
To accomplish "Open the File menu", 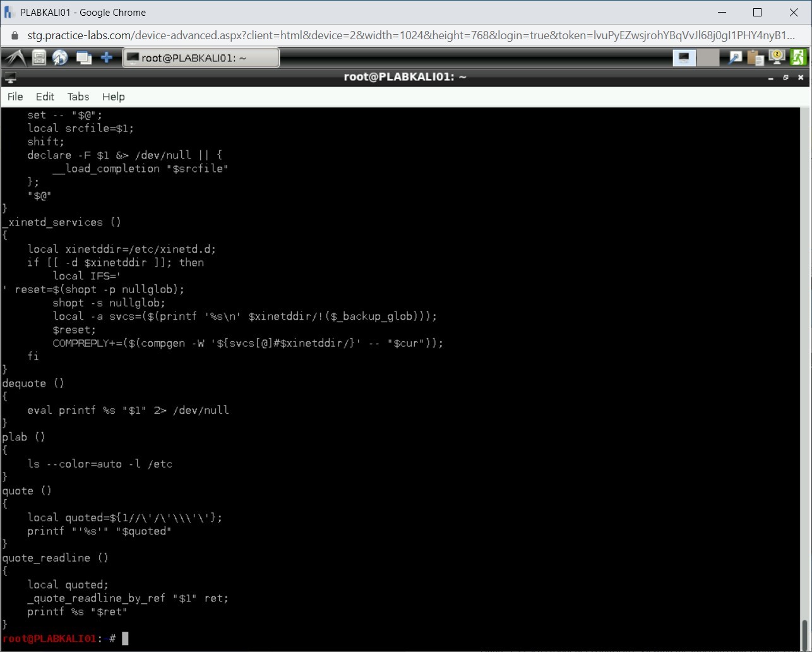I will 15,97.
